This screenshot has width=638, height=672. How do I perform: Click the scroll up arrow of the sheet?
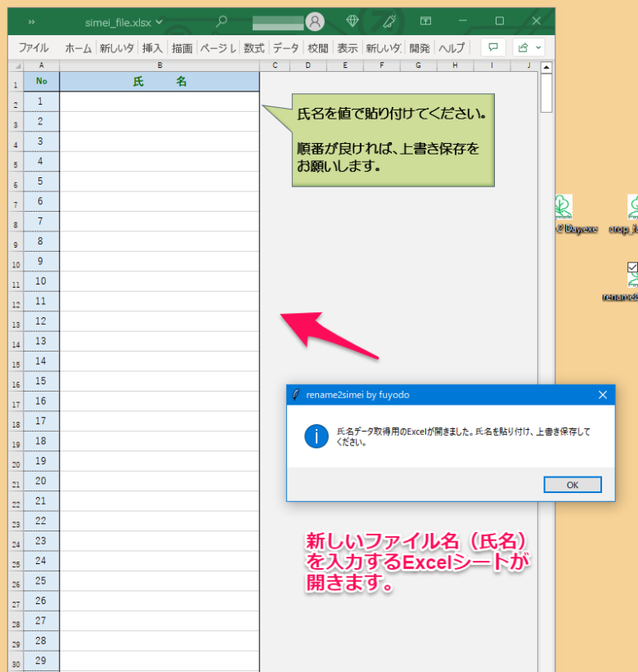coord(546,67)
